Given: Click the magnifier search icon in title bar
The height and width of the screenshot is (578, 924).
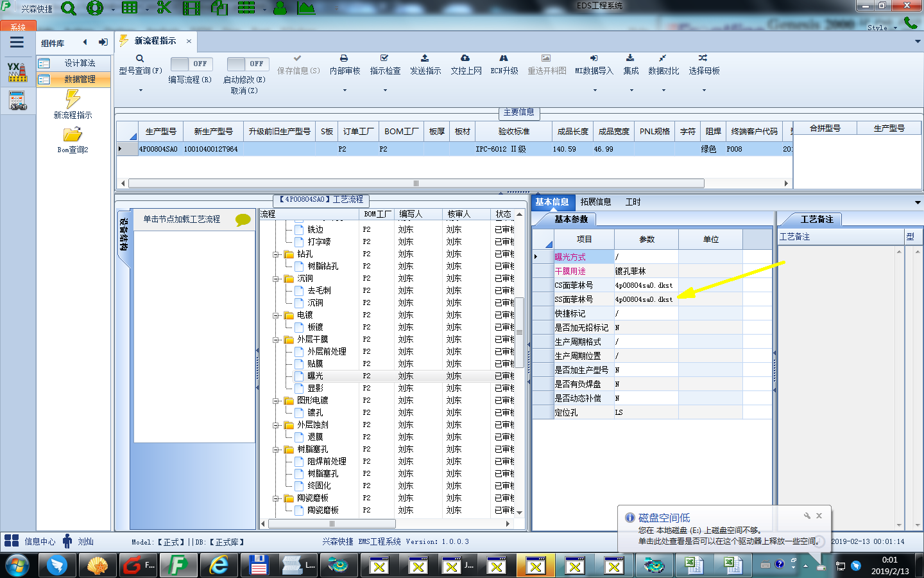Looking at the screenshot, I should pos(69,8).
